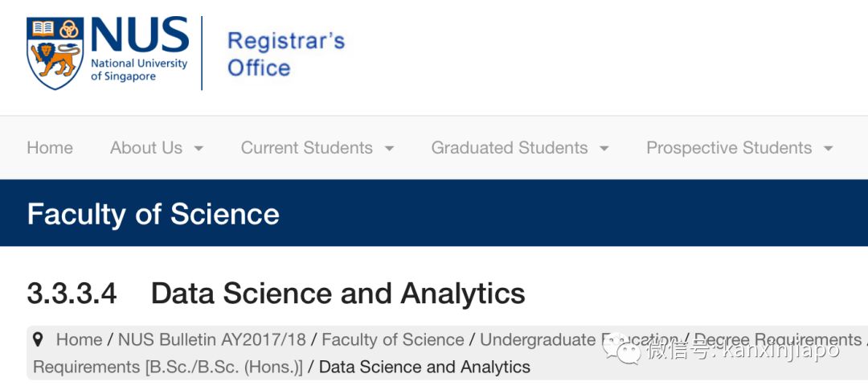Image resolution: width=868 pixels, height=390 pixels.
Task: Open the Current Students menu
Action: [x=306, y=148]
